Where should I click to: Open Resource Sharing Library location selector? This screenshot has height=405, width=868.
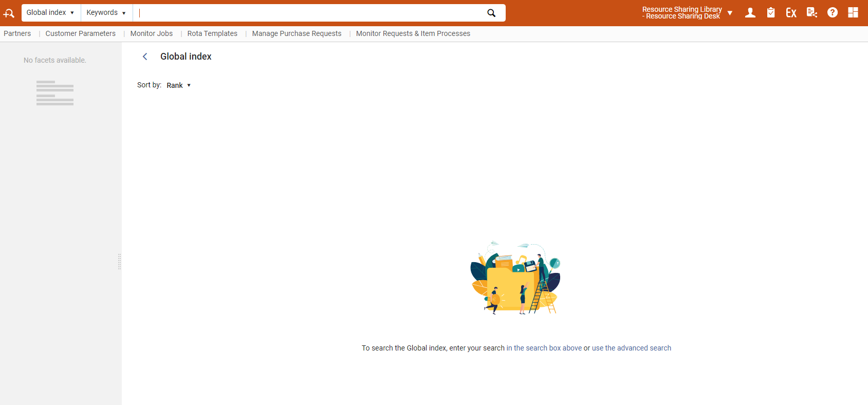click(x=687, y=13)
